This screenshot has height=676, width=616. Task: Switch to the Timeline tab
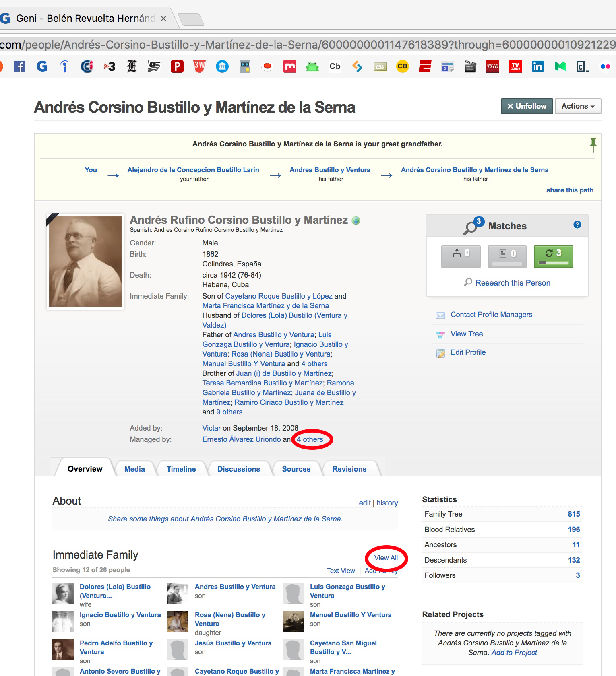pyautogui.click(x=181, y=469)
